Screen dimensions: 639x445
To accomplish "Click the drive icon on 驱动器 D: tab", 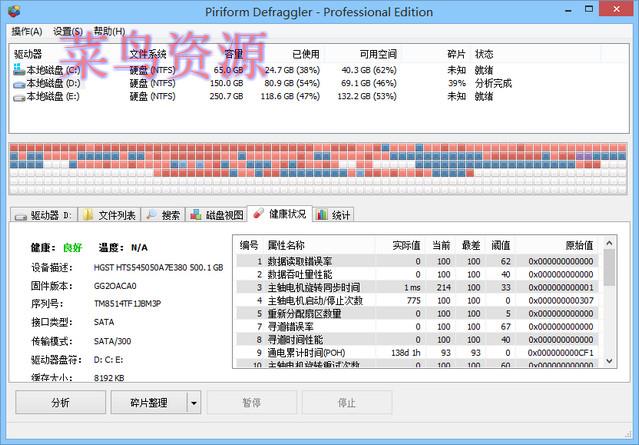I will (20, 216).
